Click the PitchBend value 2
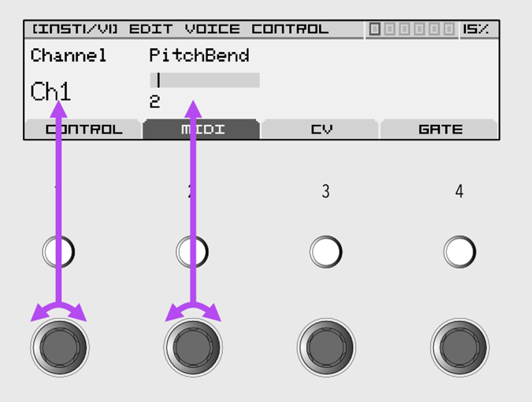532x402 pixels. [155, 102]
